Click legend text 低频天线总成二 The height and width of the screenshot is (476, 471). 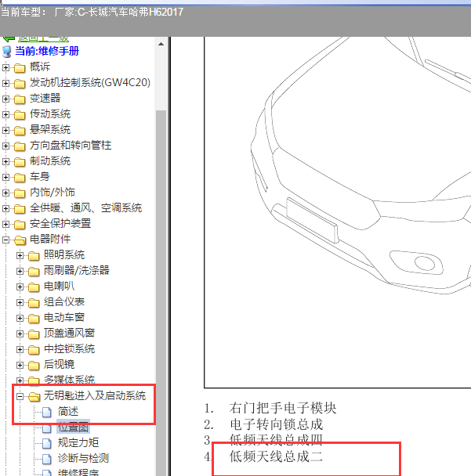[276, 456]
